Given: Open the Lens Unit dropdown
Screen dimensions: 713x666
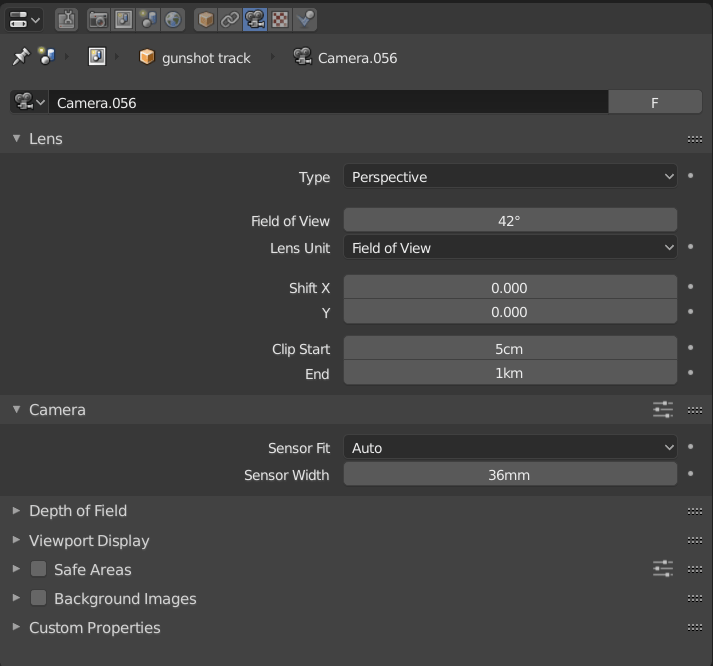Looking at the screenshot, I should [x=510, y=247].
